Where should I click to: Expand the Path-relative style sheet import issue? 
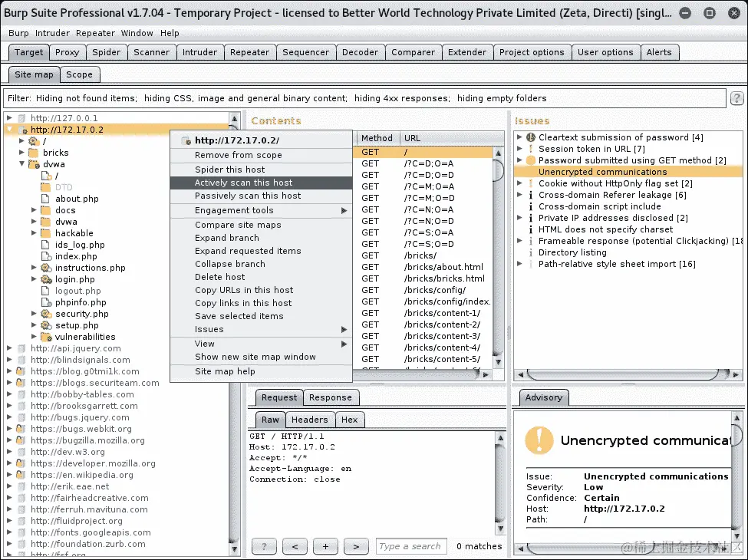[519, 264]
